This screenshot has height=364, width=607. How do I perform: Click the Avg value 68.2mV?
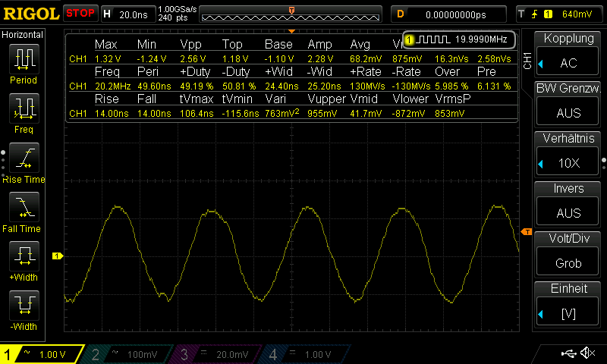pos(366,59)
